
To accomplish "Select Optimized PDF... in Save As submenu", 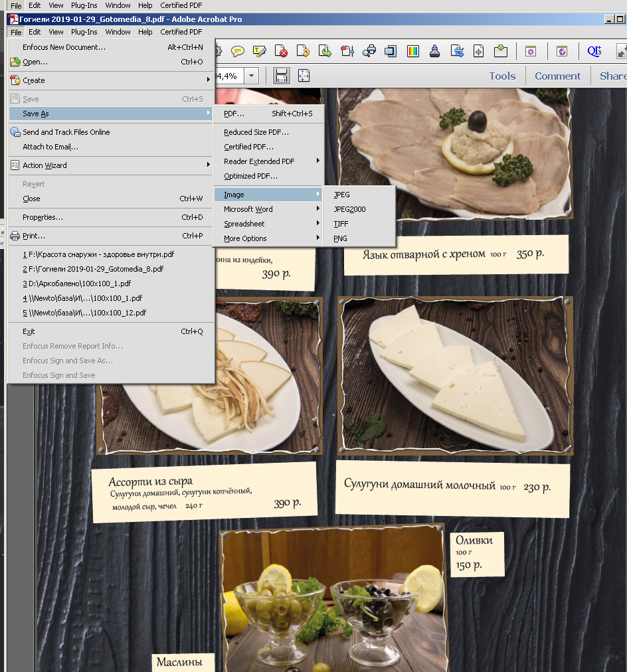I will pos(250,176).
